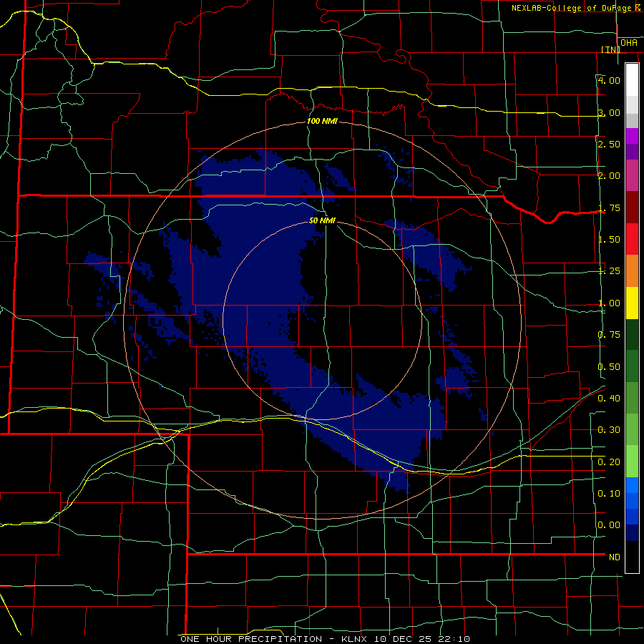Pick the white swatch at top of color scale
This screenshot has width=644, height=644.
[632, 80]
